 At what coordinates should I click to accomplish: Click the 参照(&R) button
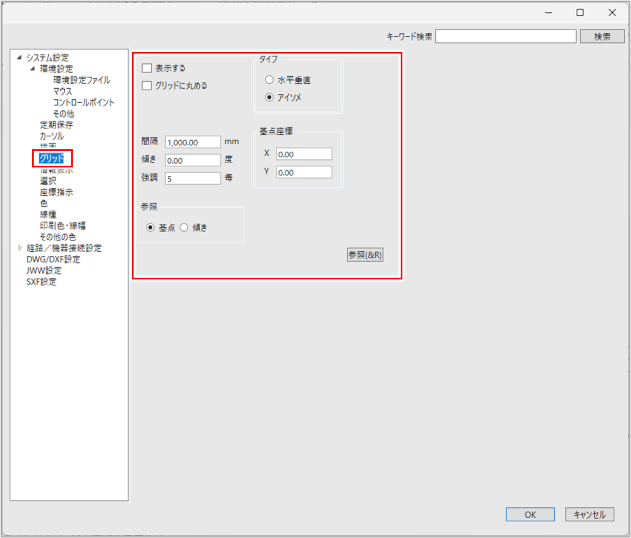[x=365, y=255]
